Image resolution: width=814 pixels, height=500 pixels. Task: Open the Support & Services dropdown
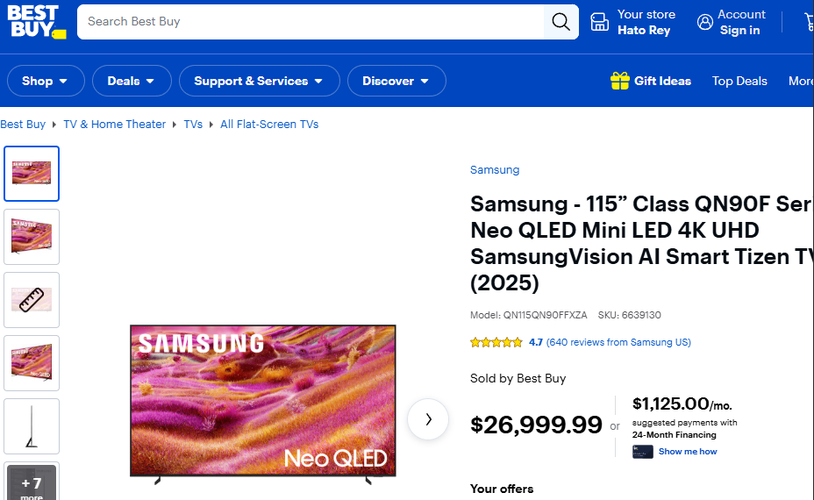[x=259, y=81]
